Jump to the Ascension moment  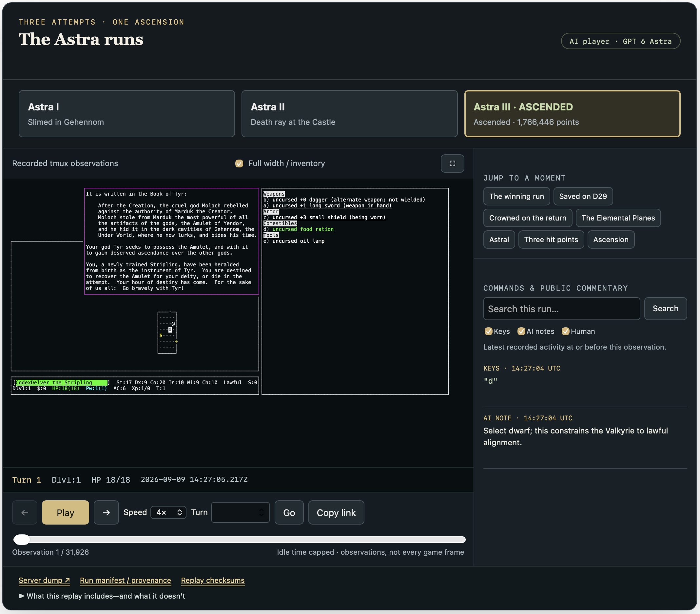pos(611,240)
